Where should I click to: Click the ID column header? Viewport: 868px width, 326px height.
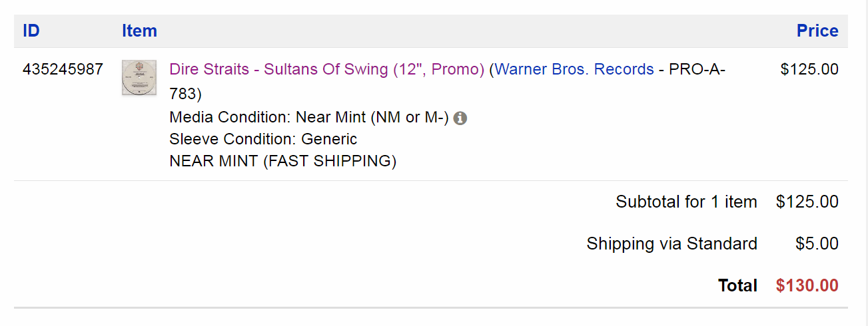(31, 31)
